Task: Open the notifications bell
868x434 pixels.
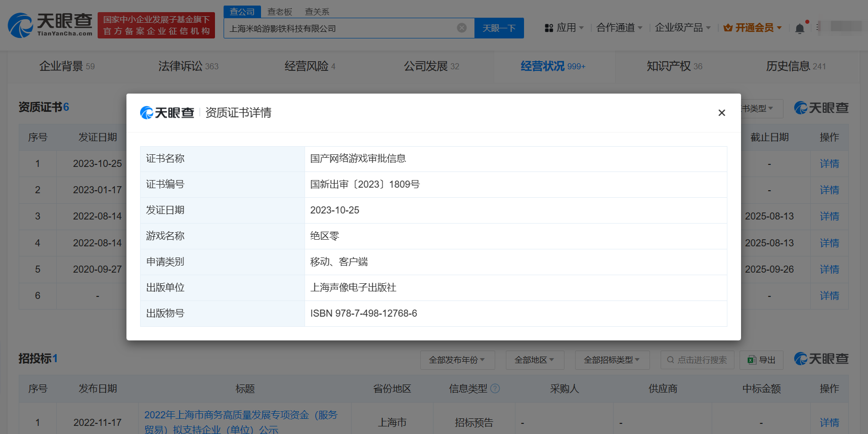Action: coord(800,28)
